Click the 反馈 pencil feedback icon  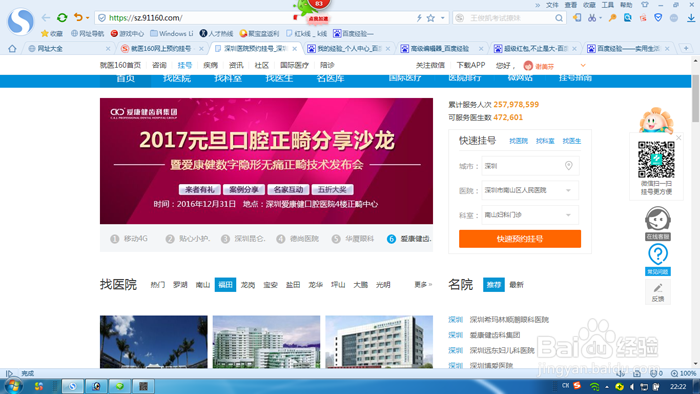(x=658, y=293)
